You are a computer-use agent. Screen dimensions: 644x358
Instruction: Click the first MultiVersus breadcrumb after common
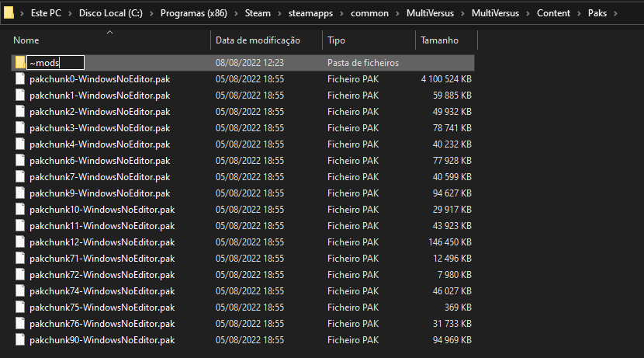430,13
